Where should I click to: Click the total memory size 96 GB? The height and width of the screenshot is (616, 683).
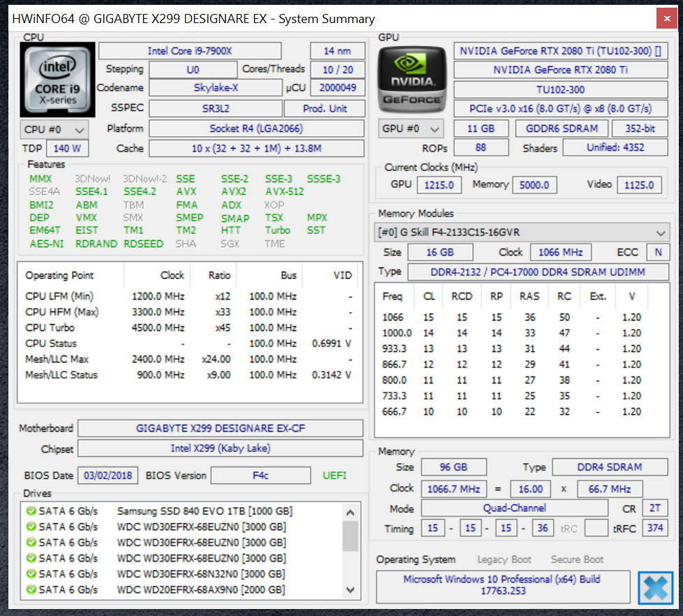coord(453,467)
